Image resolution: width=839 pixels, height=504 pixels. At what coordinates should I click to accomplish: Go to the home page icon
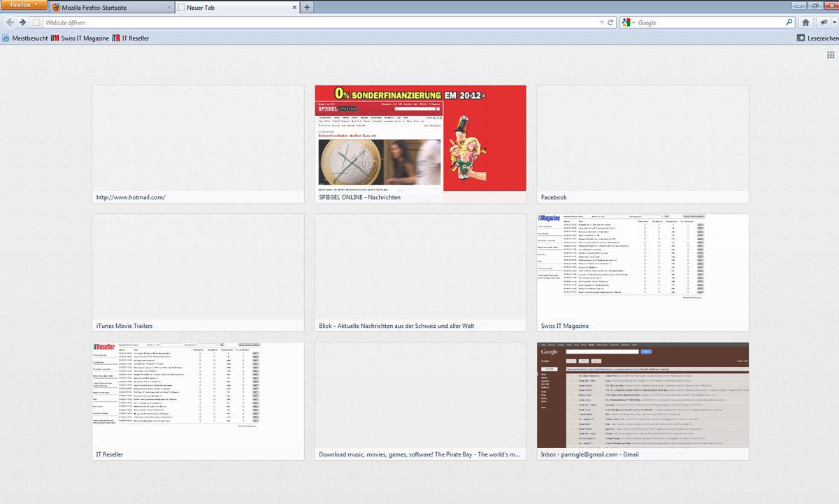point(805,22)
